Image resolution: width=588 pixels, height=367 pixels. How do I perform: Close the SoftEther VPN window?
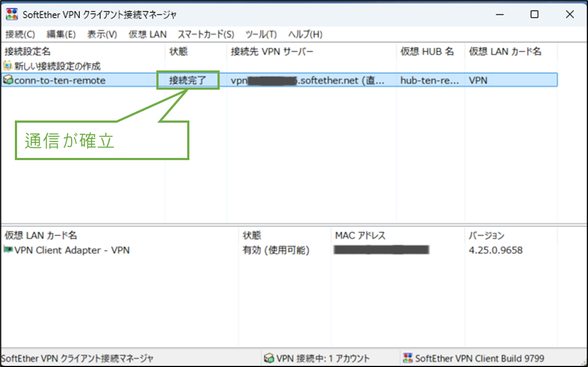point(570,14)
